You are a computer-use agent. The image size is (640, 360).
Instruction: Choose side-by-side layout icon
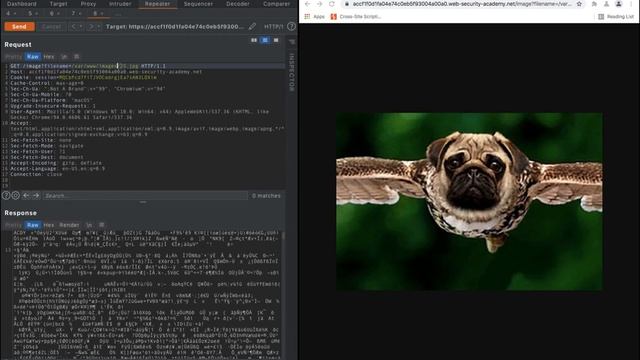pos(254,40)
